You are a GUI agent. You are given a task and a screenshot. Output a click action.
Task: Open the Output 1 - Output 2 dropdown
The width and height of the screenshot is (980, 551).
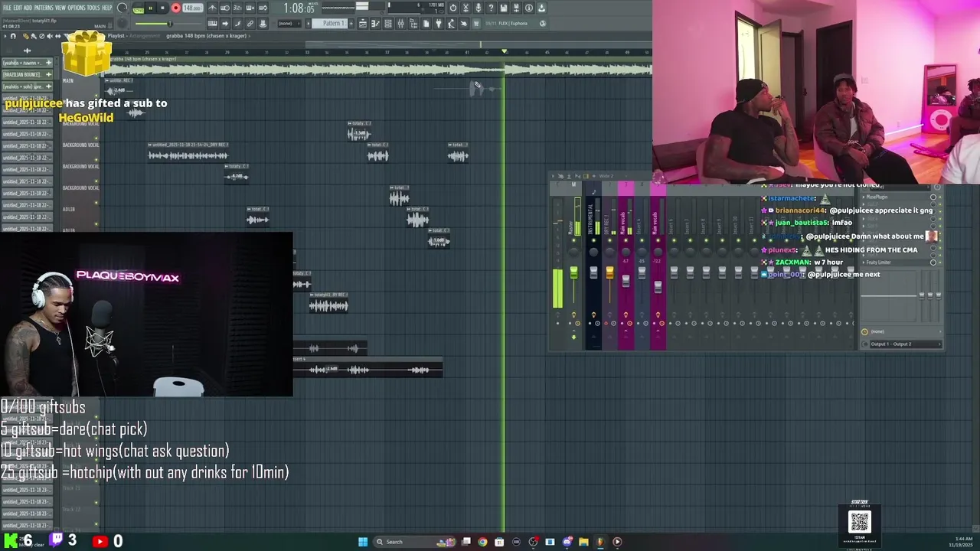[x=905, y=344]
